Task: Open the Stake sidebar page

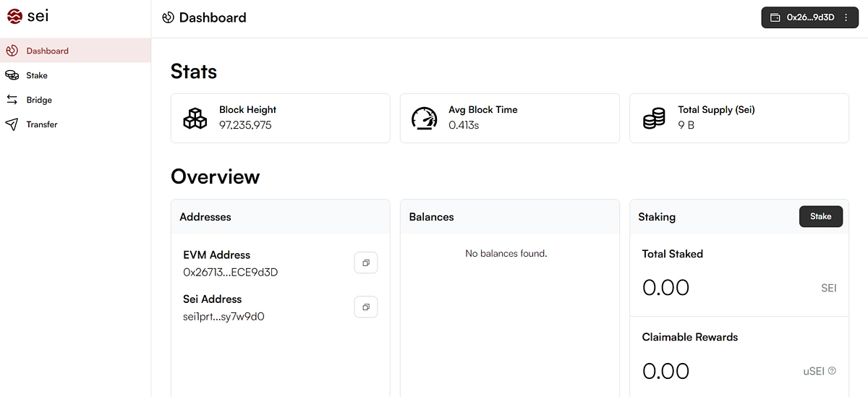Action: point(75,75)
